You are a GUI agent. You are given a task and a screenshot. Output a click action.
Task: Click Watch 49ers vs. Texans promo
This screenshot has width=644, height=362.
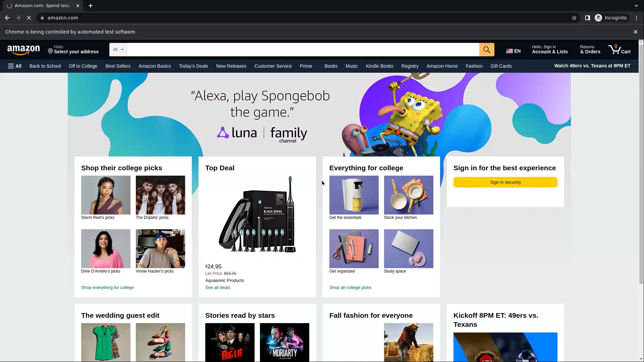[x=592, y=66]
